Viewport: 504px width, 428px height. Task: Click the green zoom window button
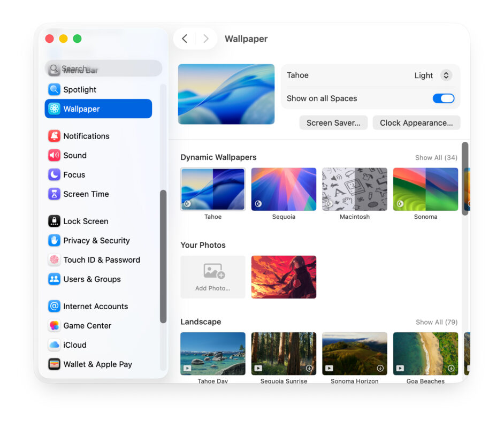click(77, 39)
